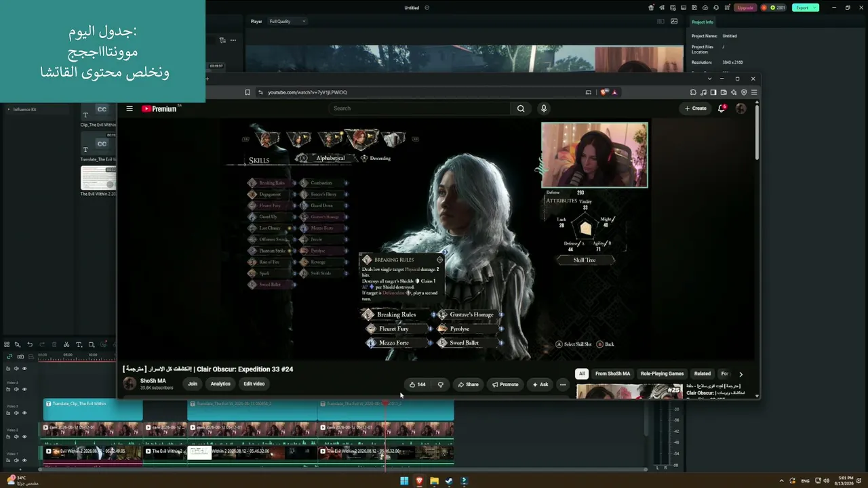Click the ShoSh MA channel name
Screen dimensions: 868x488
153,381
